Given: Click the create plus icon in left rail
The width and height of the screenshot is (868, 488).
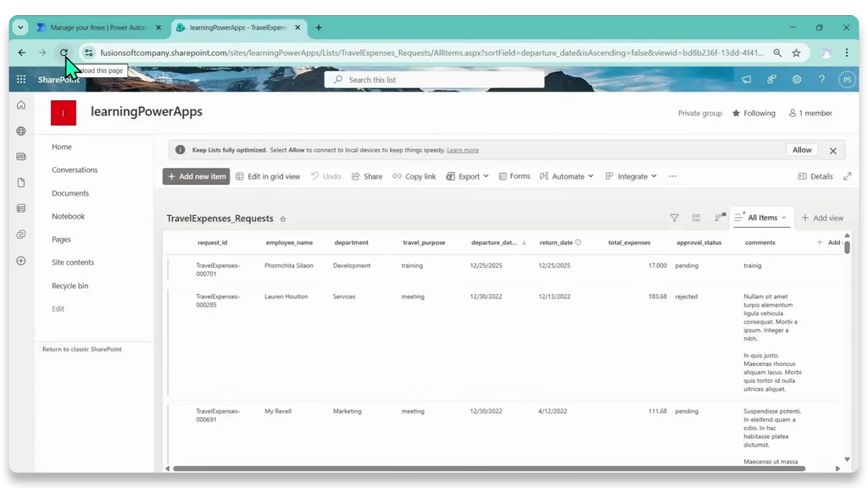Looking at the screenshot, I should tap(21, 261).
